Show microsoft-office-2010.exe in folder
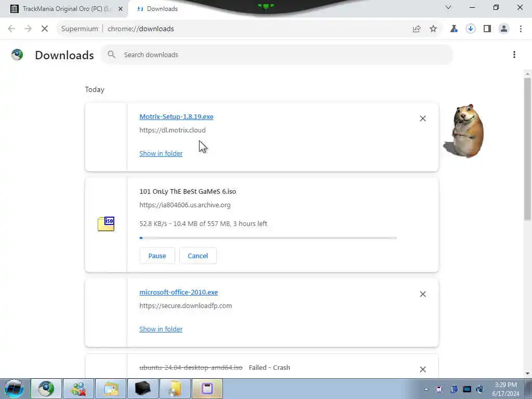Viewport: 532px width, 399px height. (x=161, y=329)
